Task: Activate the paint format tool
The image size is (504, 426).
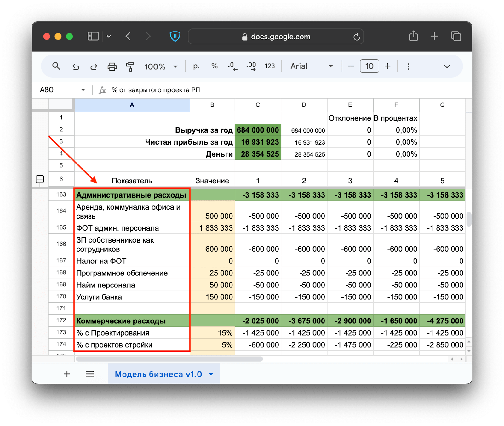Action: click(130, 66)
